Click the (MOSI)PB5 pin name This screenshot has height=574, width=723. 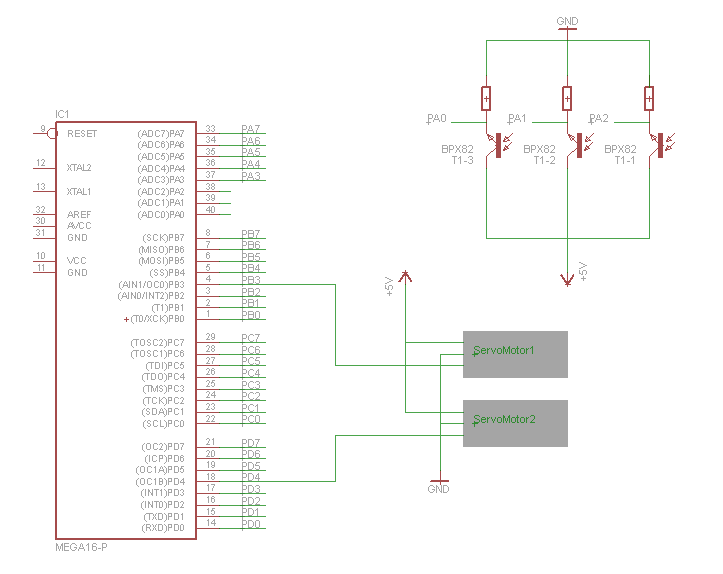(161, 261)
